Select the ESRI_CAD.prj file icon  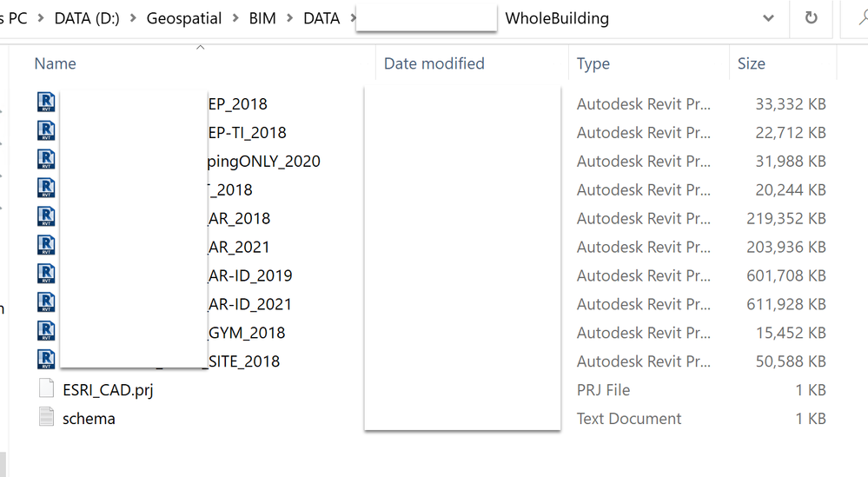(x=47, y=390)
